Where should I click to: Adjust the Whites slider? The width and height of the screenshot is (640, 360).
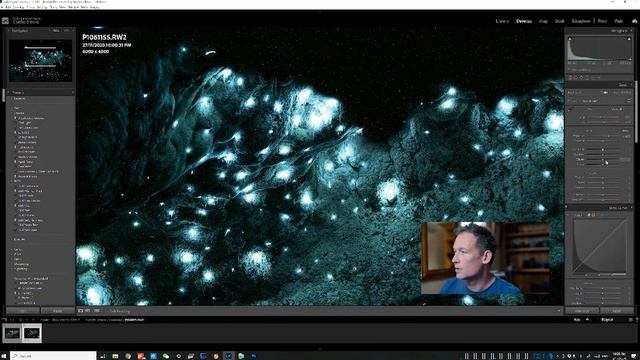click(x=603, y=159)
